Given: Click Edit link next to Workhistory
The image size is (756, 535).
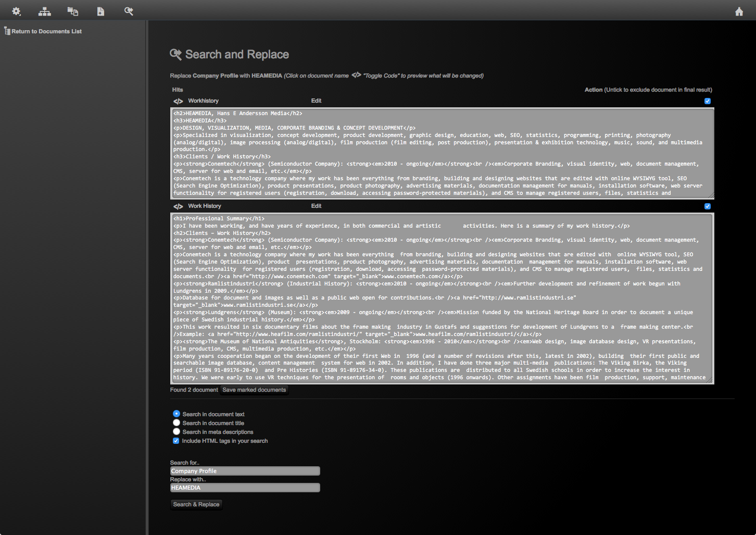Looking at the screenshot, I should (316, 101).
